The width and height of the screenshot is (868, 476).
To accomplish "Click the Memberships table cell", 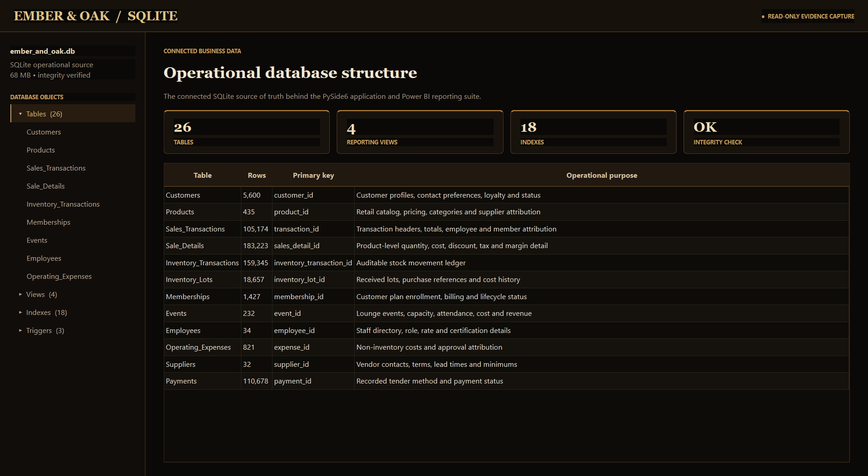I will click(x=203, y=296).
